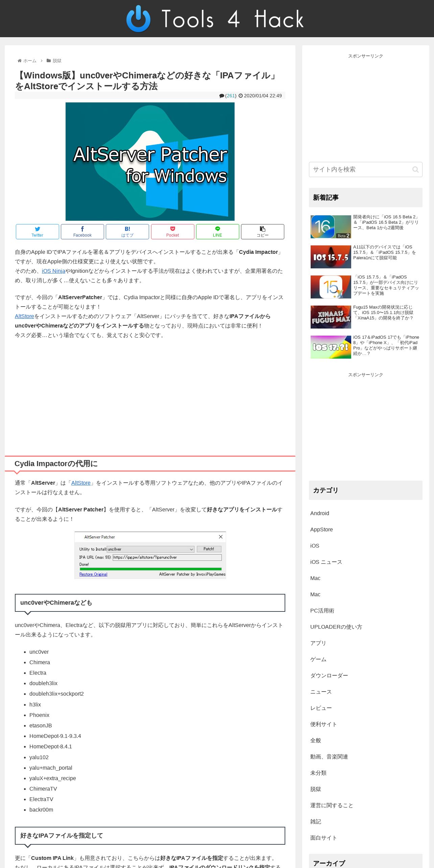
Task: Open the iOS 17 support article thumbnail
Action: tap(331, 347)
